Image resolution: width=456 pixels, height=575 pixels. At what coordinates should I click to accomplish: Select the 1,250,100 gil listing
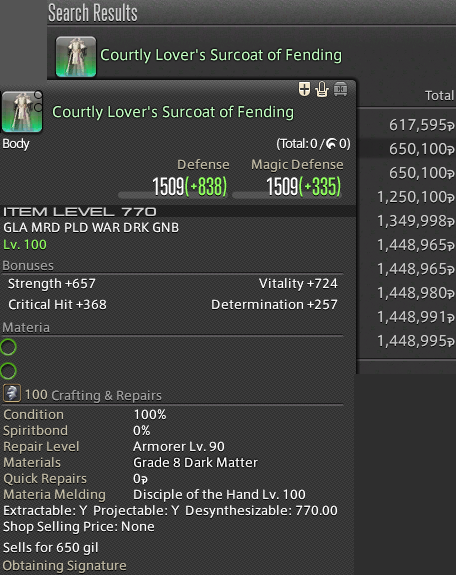[x=406, y=197]
